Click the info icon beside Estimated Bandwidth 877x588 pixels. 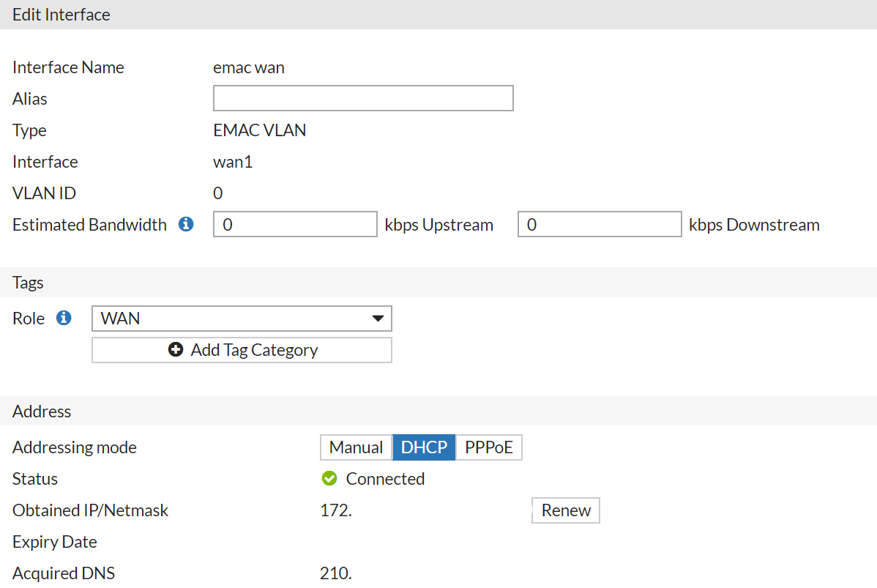[187, 225]
